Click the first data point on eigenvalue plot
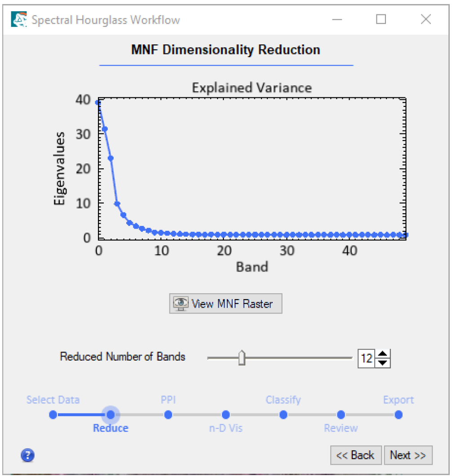Screen dimensions: 452x476 pyautogui.click(x=98, y=103)
